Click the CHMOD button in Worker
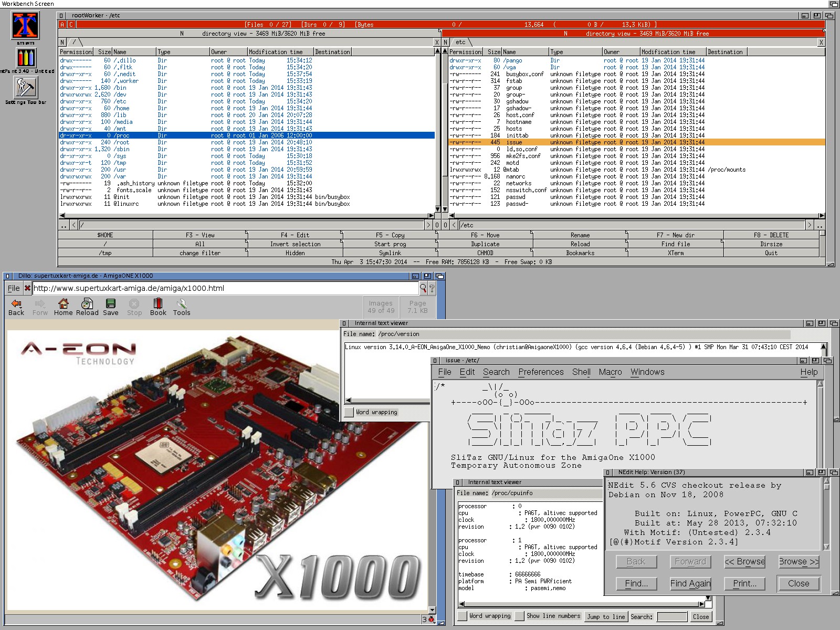840x630 pixels. click(485, 253)
